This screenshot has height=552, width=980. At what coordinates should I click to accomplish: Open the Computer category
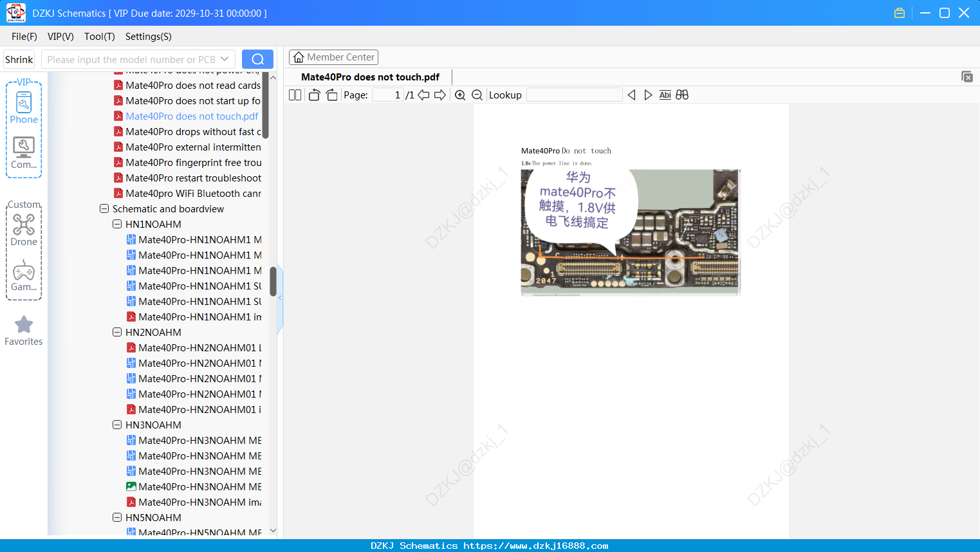pyautogui.click(x=24, y=153)
